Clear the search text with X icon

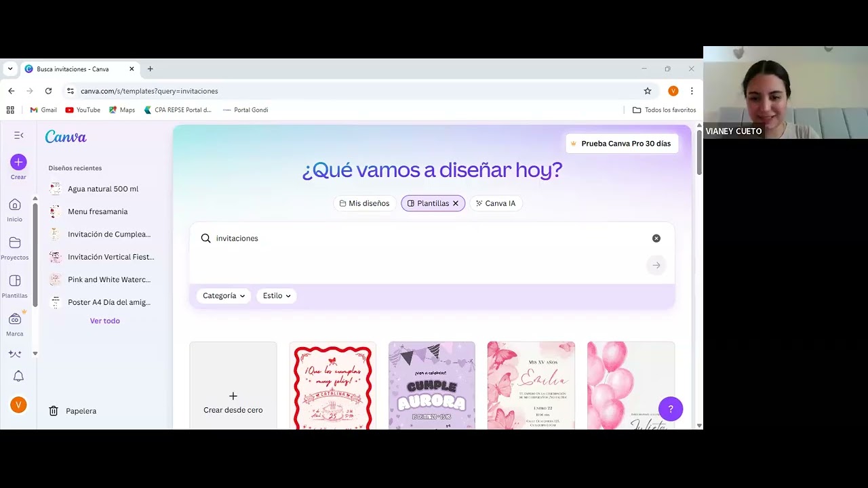(656, 238)
